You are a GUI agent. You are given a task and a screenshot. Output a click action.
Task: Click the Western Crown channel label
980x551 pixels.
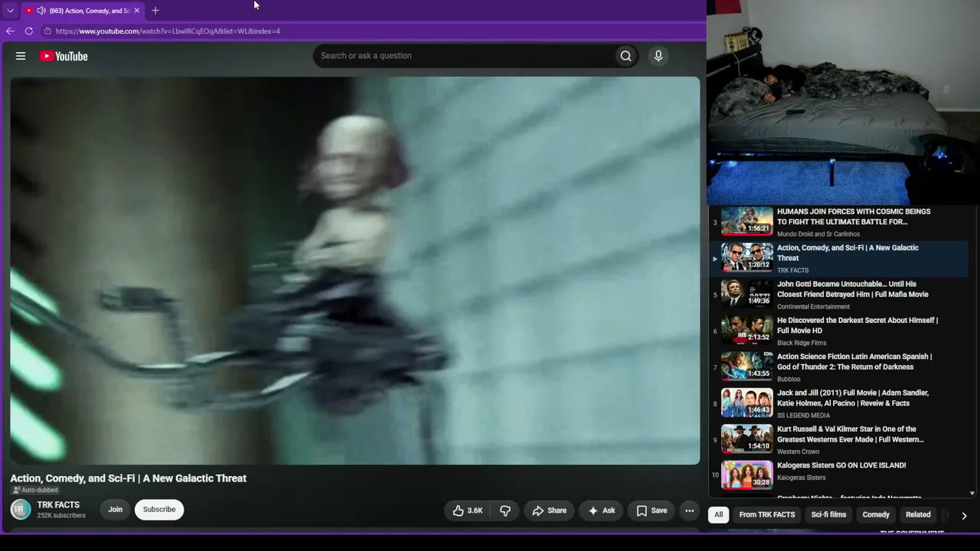click(x=798, y=452)
